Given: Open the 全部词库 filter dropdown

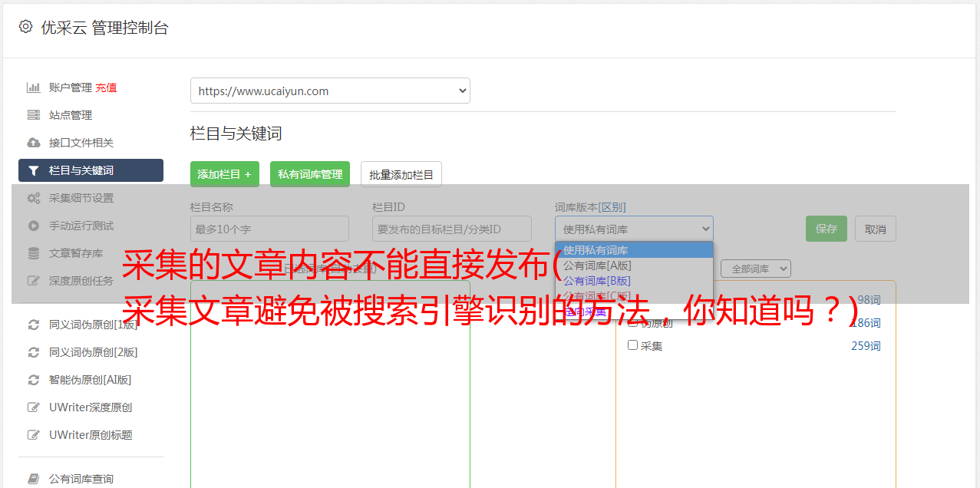Looking at the screenshot, I should 756,269.
